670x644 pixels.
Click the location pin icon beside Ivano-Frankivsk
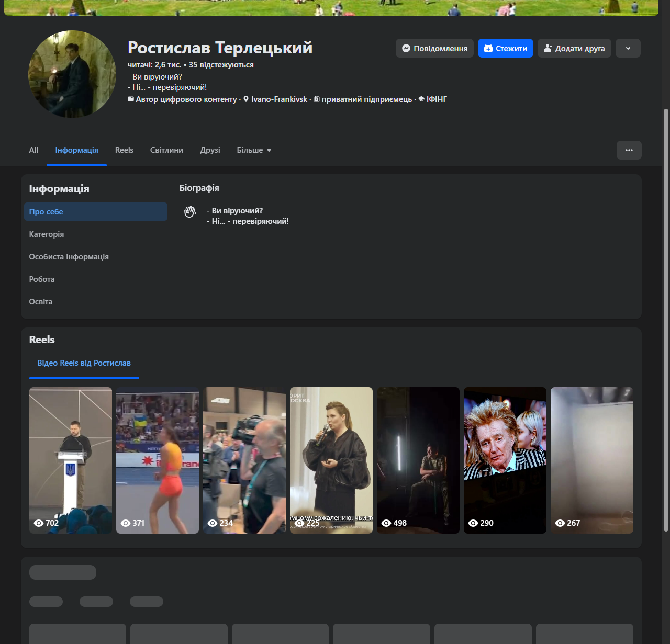[x=246, y=99]
